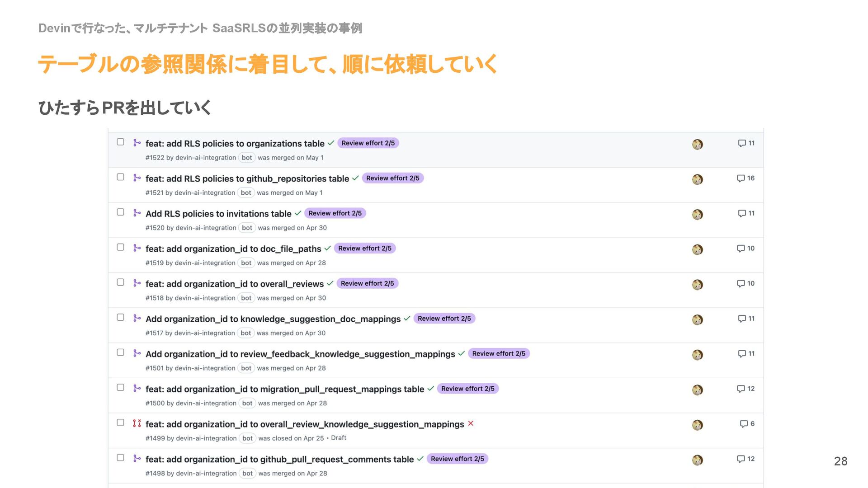Screen dimensions: 868x488
Task: Select checkbox for PR #1521 github_repositories table
Action: pos(120,177)
